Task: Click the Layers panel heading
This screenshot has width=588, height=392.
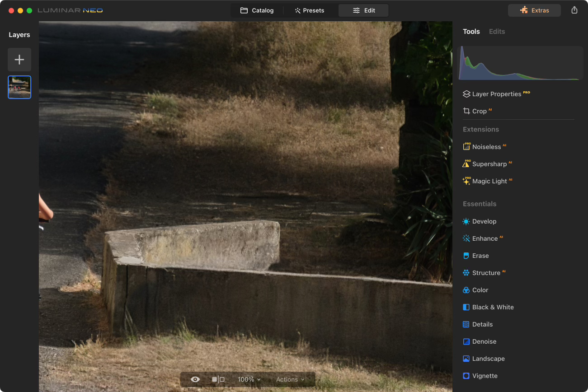Action: (19, 35)
